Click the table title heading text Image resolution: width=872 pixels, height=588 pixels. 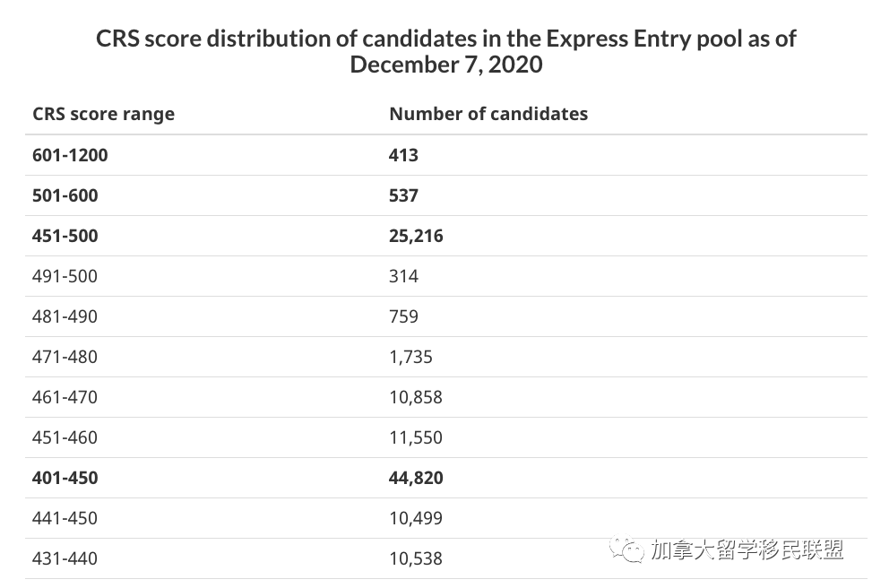446,51
